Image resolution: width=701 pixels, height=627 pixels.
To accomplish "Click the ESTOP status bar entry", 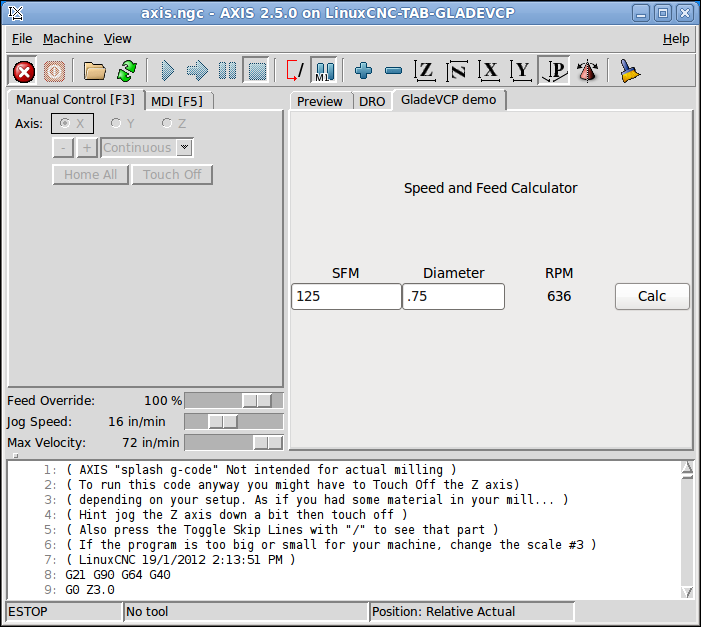I will click(64, 611).
